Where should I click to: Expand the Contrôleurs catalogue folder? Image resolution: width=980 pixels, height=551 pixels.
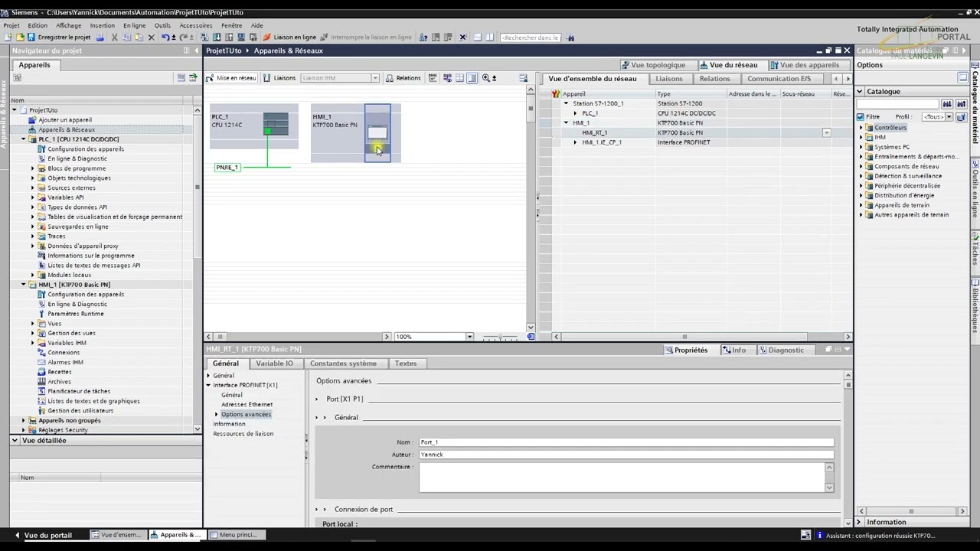(x=861, y=128)
